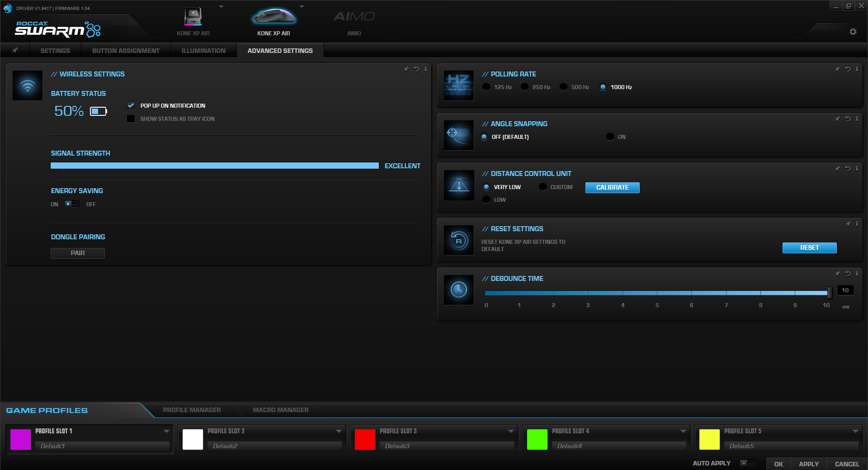Image resolution: width=868 pixels, height=470 pixels.
Task: Select 125 Hz polling rate
Action: (486, 87)
